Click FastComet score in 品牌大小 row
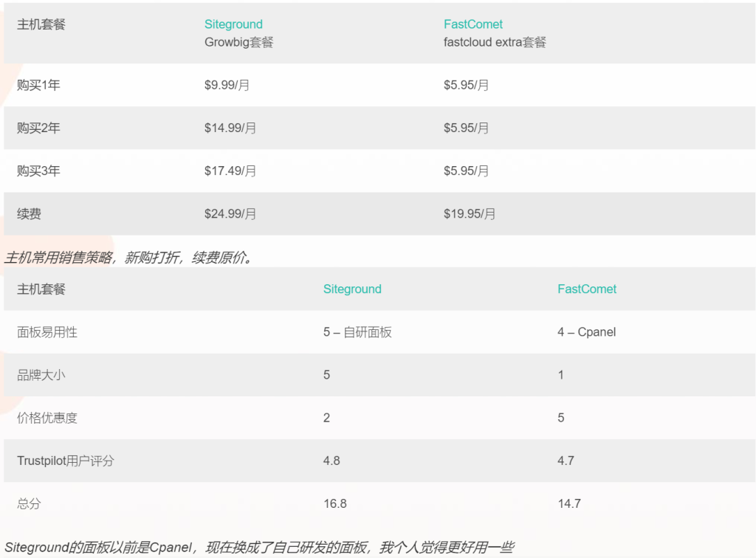756x558 pixels. click(561, 375)
